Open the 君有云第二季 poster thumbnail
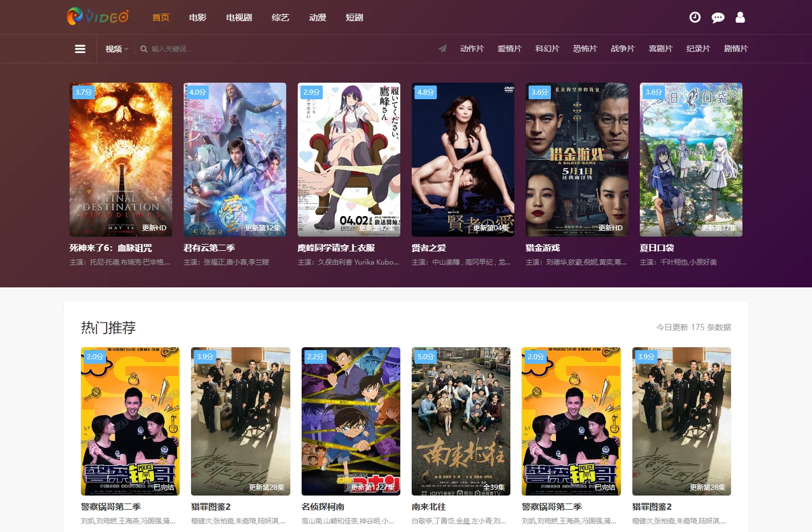The height and width of the screenshot is (532, 812). click(235, 160)
